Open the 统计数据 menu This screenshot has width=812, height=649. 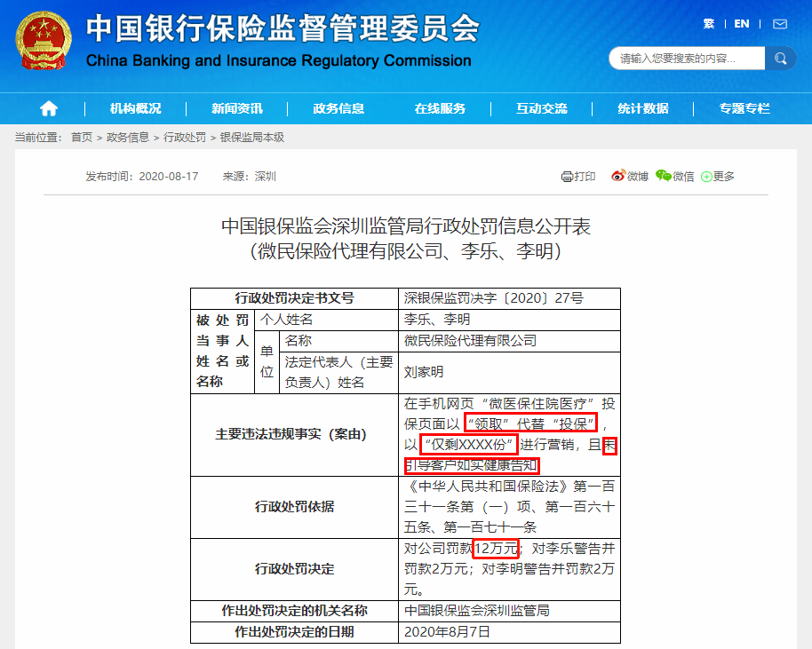[643, 108]
